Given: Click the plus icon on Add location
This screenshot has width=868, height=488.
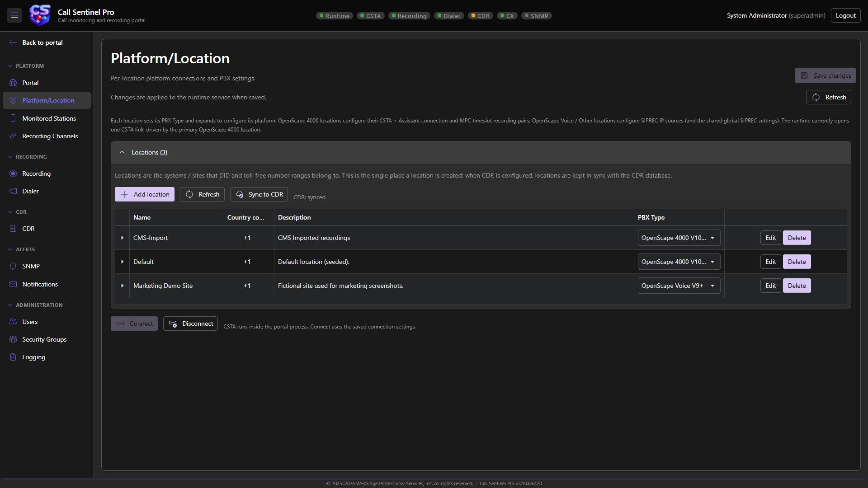Looking at the screenshot, I should point(124,194).
